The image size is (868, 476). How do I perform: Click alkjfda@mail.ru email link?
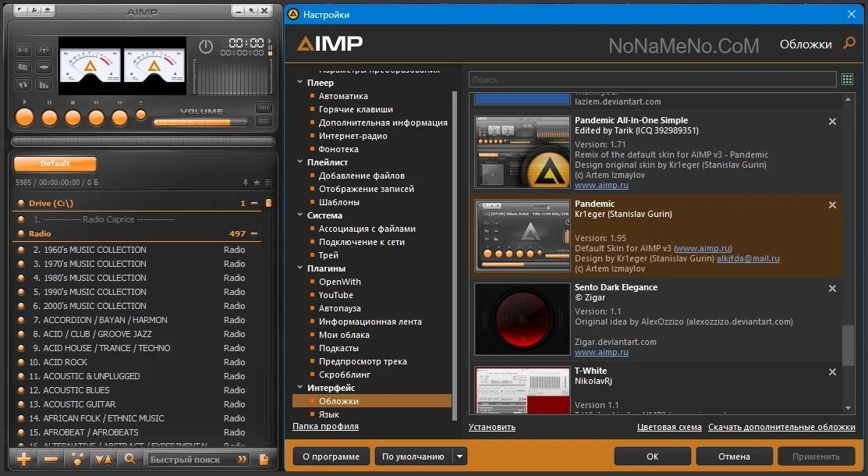[748, 258]
